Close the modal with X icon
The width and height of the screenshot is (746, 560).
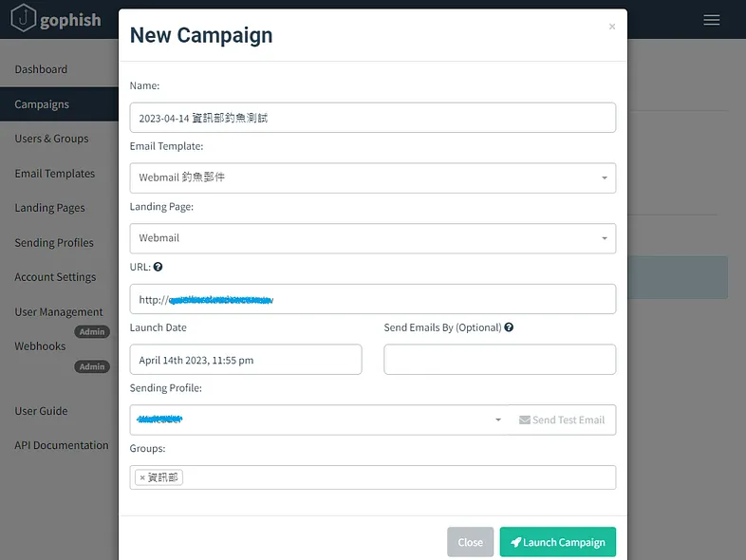(612, 27)
